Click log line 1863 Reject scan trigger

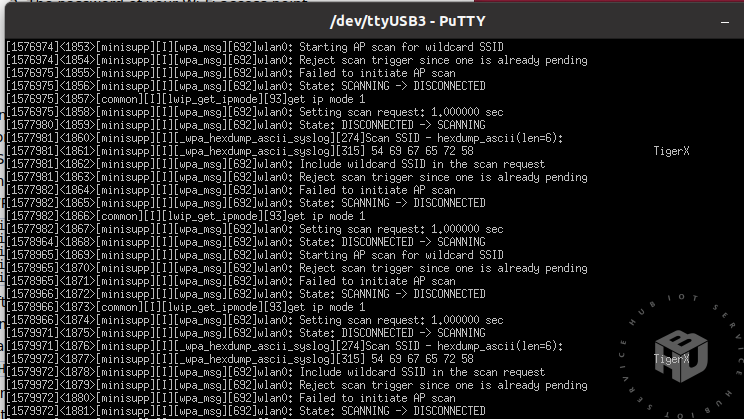tap(297, 177)
